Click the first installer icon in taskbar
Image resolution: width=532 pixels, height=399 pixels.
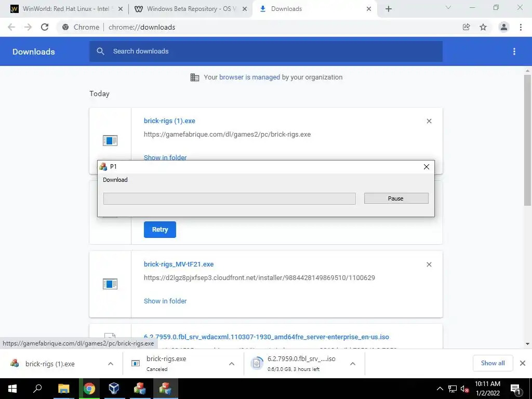pos(139,389)
